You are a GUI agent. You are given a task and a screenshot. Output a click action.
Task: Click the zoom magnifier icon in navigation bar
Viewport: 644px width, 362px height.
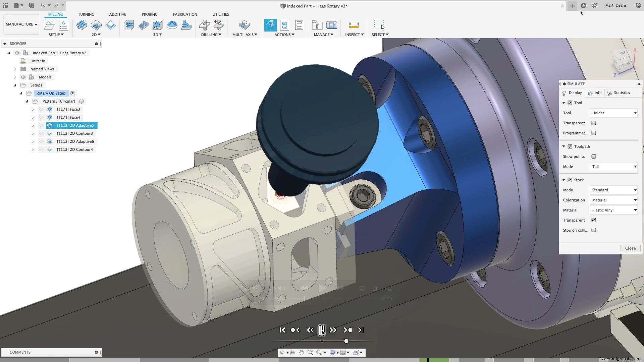(x=311, y=352)
